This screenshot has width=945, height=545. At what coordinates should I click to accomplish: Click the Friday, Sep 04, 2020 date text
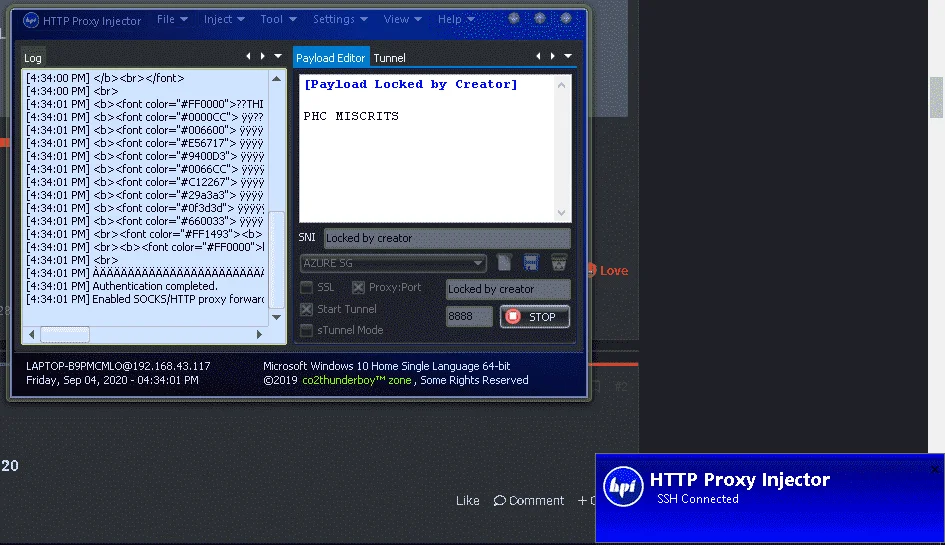coord(112,380)
